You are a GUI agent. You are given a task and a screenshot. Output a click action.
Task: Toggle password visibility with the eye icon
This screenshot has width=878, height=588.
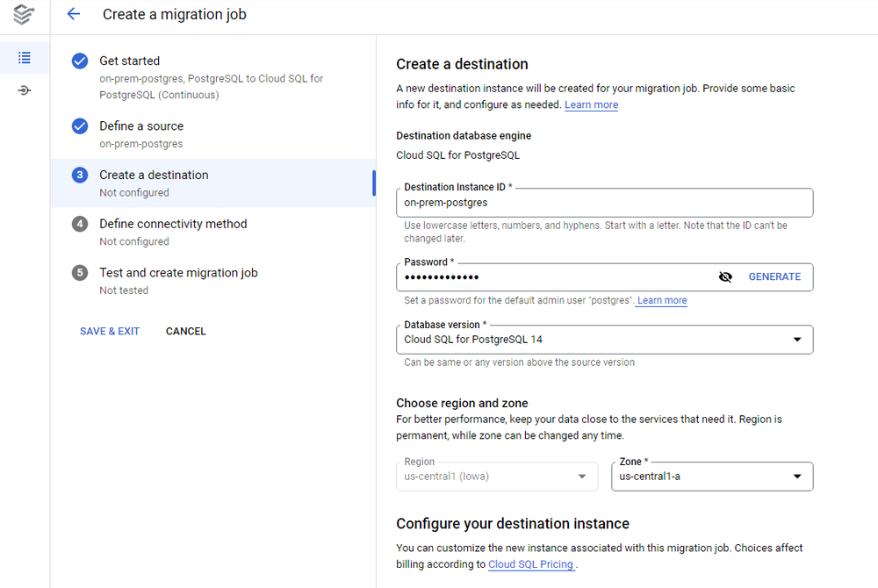pos(725,276)
